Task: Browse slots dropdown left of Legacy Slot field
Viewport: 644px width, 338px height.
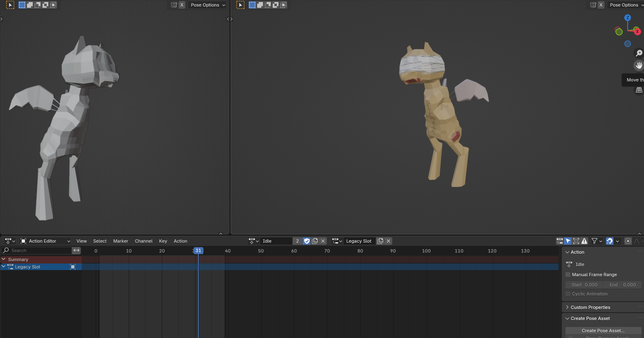Action: pyautogui.click(x=337, y=241)
